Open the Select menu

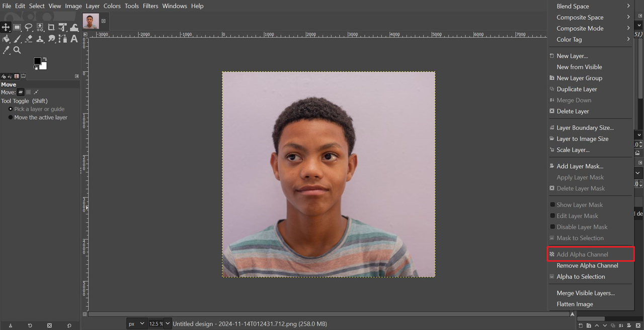point(37,6)
